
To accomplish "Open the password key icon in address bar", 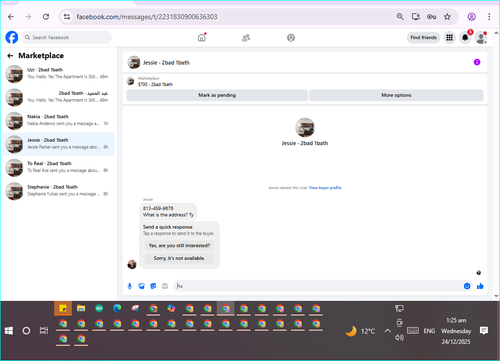I will [431, 17].
